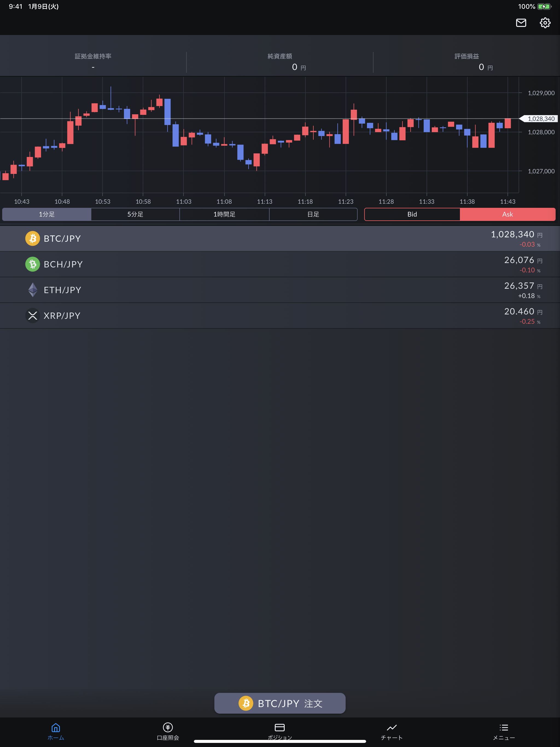Open the mail notifications icon
Viewport: 560px width, 747px height.
[521, 23]
